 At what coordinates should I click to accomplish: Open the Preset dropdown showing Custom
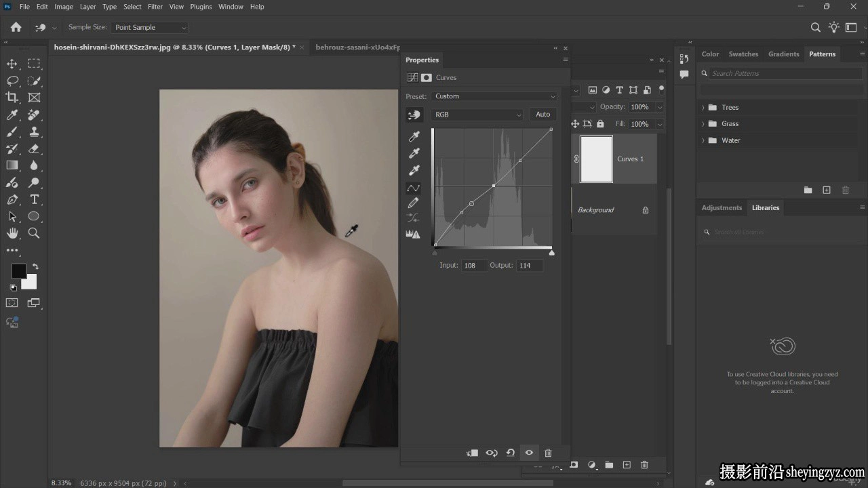pos(495,96)
